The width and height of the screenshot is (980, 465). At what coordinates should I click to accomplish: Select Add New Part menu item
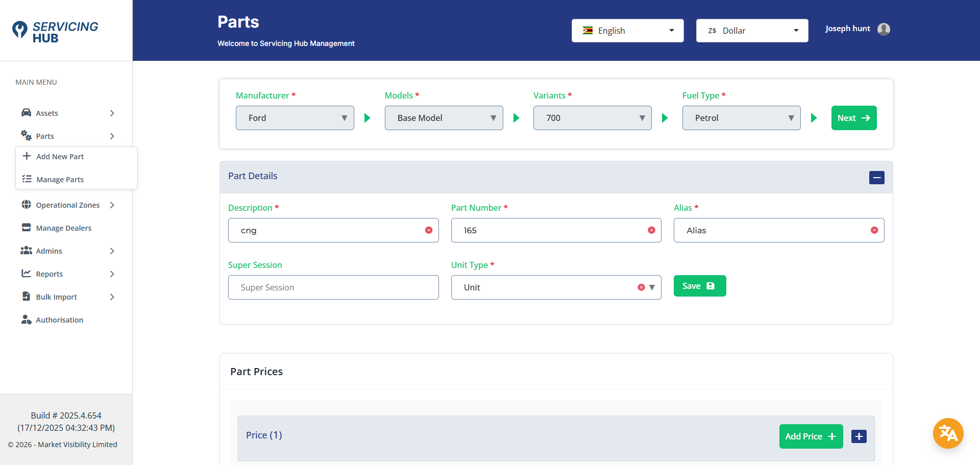click(x=60, y=157)
